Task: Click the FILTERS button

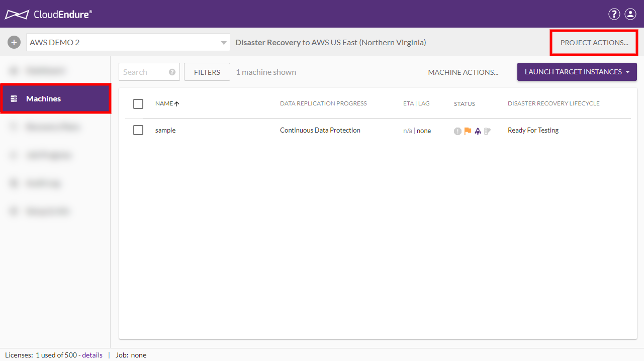Action: click(207, 72)
